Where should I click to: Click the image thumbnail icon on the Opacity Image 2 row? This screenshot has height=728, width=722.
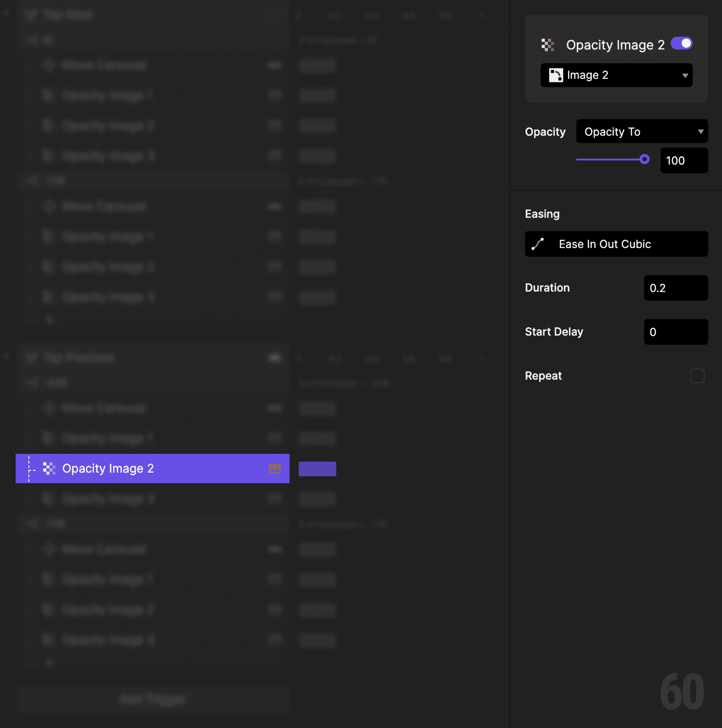coord(275,469)
